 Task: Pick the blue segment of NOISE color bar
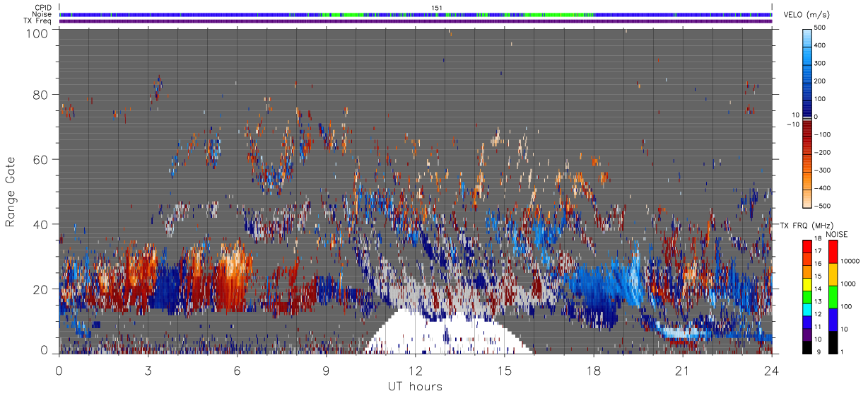833,319
